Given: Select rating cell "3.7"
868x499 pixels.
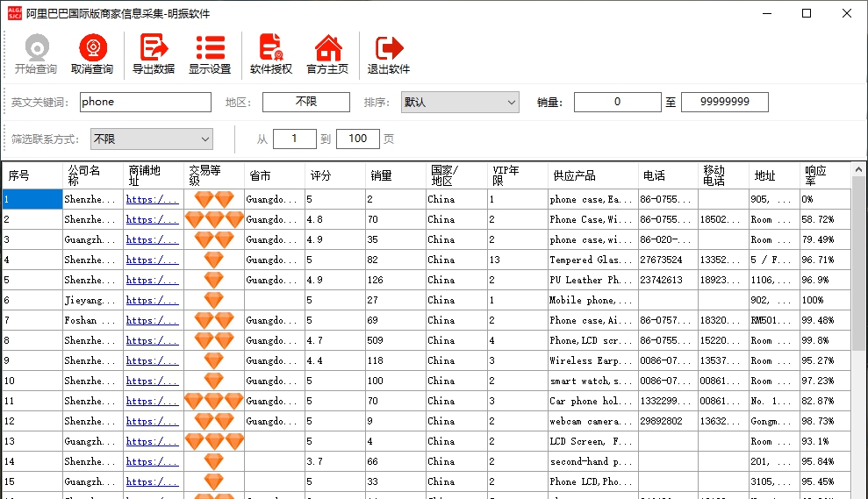Looking at the screenshot, I should pos(335,462).
